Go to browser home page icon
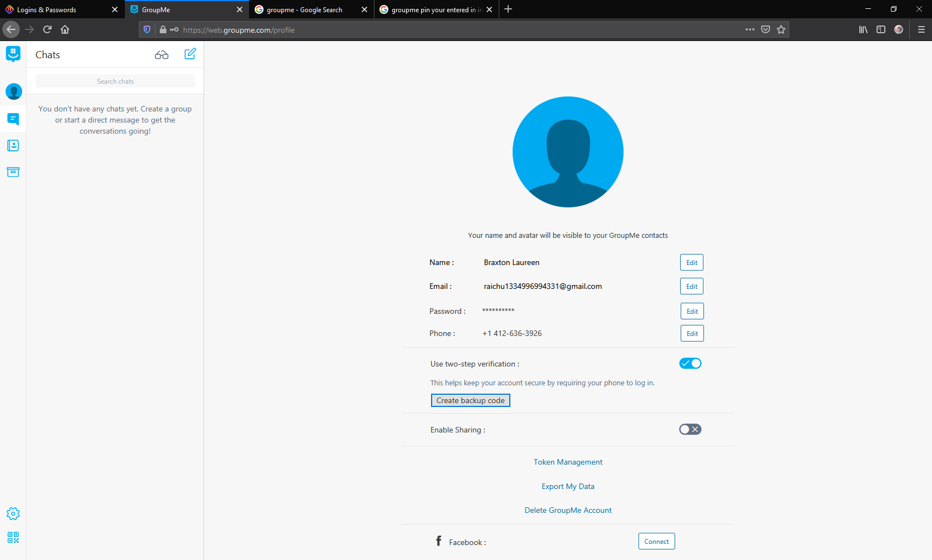Viewport: 932px width, 560px height. click(65, 29)
